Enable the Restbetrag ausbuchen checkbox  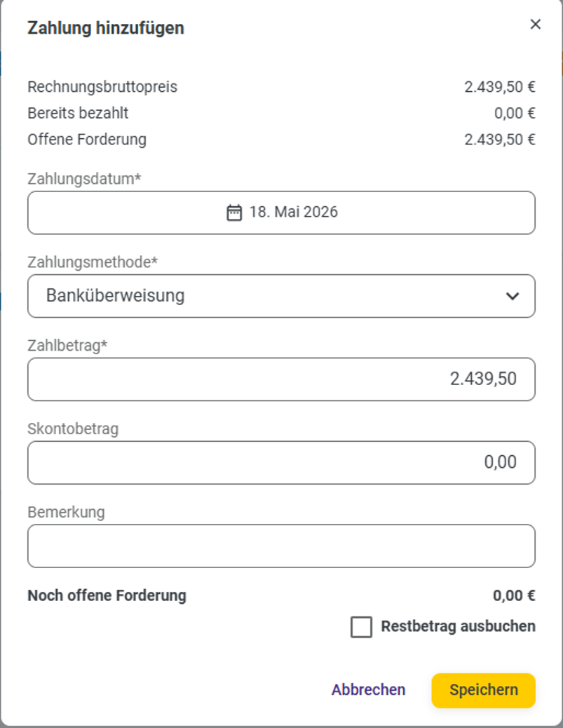361,627
